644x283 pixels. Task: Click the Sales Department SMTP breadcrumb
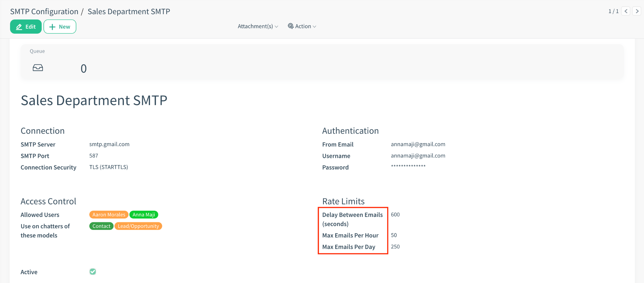click(129, 11)
